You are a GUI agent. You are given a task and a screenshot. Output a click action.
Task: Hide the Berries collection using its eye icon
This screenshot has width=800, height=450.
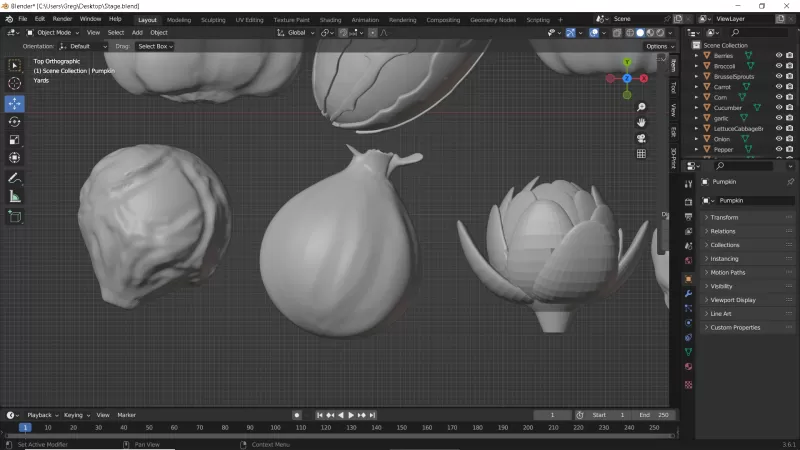779,56
